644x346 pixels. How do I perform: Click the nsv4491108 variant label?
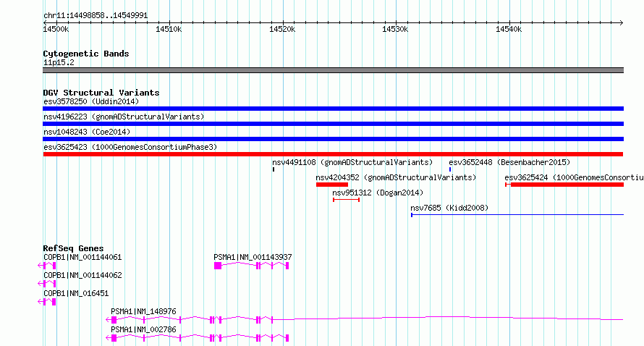tap(352, 162)
